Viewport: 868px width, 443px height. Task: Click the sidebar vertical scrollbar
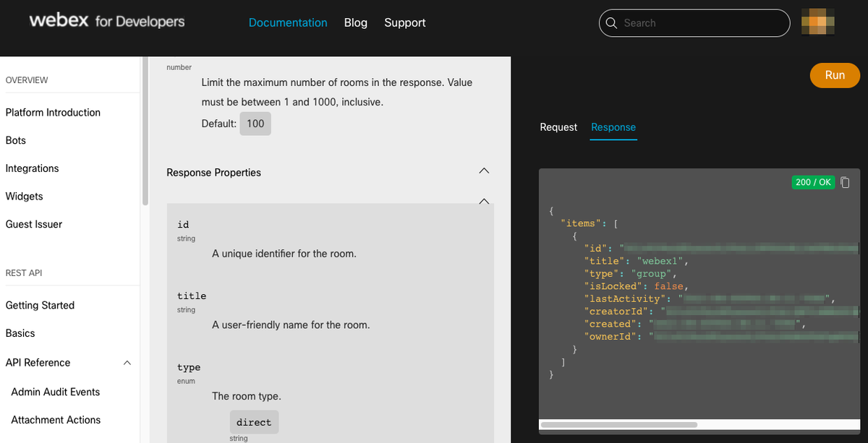coord(145,130)
